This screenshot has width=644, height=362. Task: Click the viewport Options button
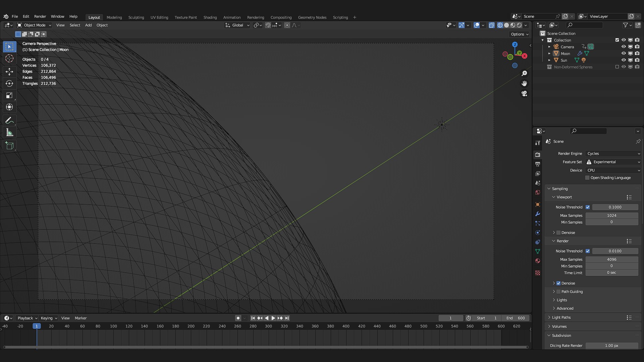click(519, 34)
